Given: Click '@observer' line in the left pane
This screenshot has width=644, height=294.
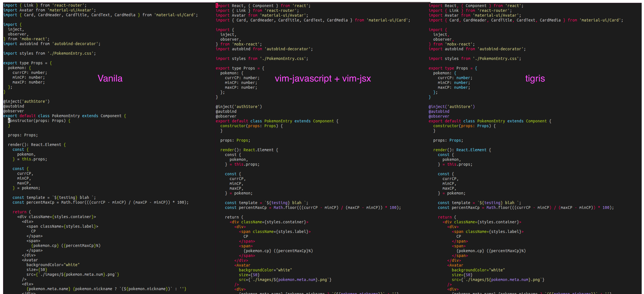Looking at the screenshot, I should tap(14, 111).
